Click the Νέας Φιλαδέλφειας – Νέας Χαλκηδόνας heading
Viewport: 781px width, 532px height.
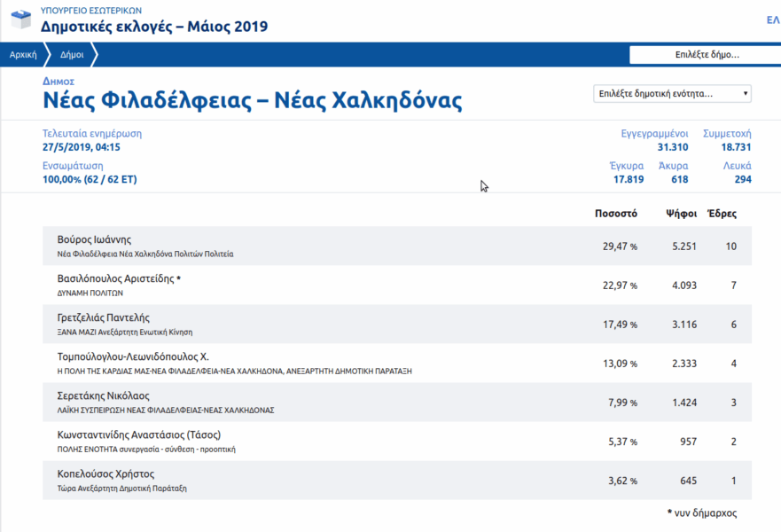click(x=253, y=100)
